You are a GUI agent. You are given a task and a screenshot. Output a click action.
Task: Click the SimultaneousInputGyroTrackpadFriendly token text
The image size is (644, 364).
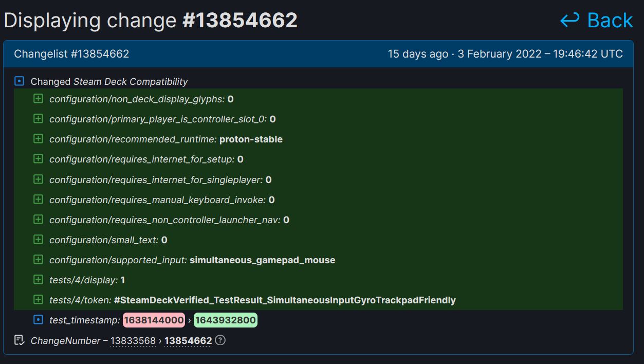click(285, 300)
